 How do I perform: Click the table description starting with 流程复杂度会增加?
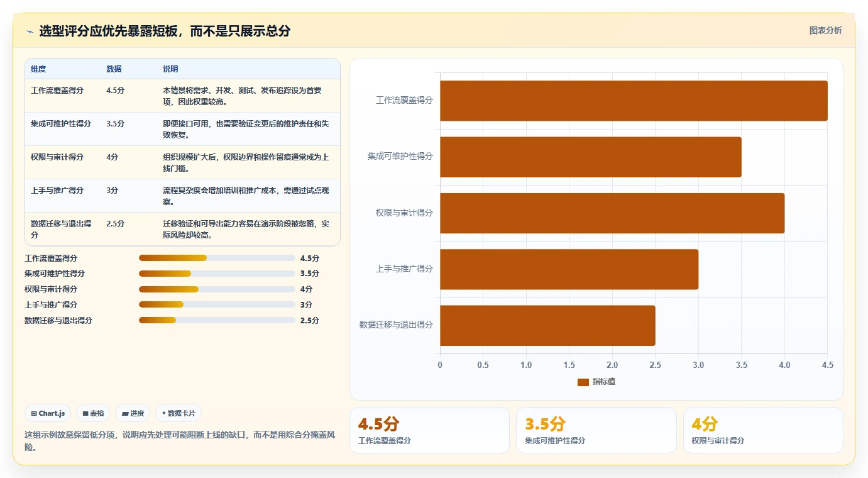246,196
